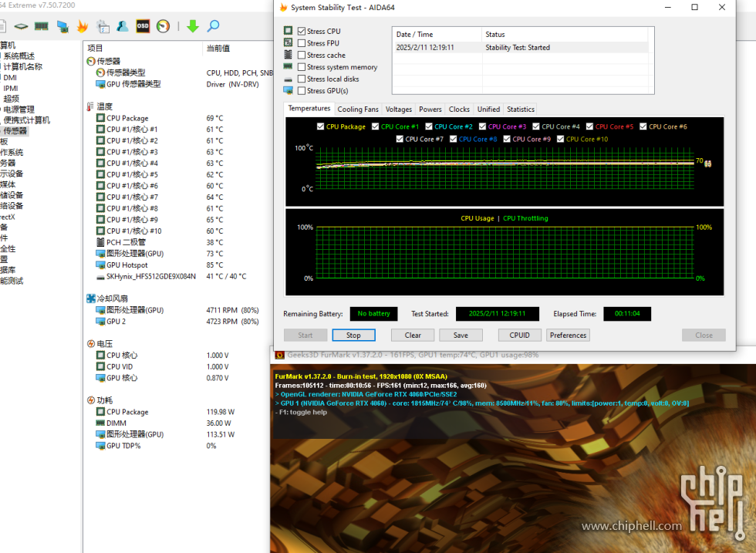Click the 当前值 column header

click(218, 49)
